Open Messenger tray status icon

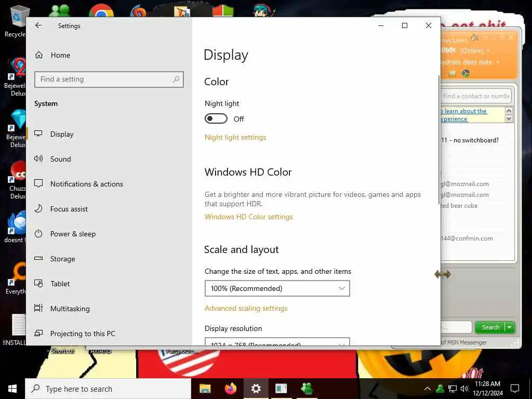tap(440, 389)
